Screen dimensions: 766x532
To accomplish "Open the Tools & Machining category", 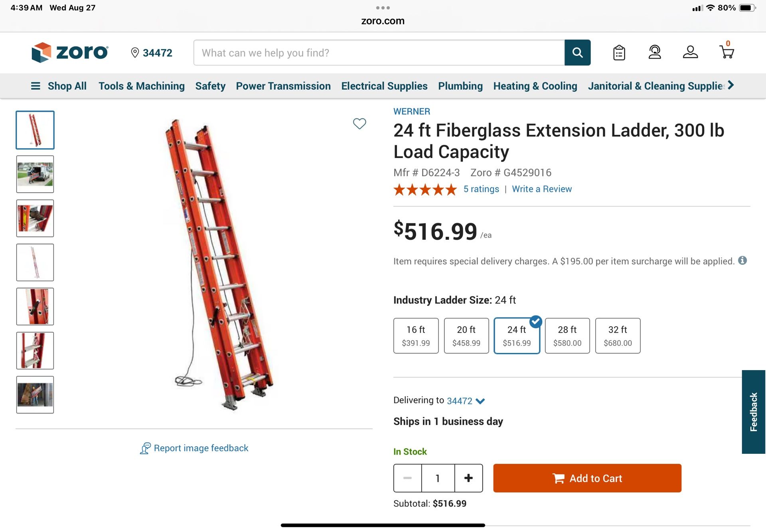I will [x=142, y=86].
